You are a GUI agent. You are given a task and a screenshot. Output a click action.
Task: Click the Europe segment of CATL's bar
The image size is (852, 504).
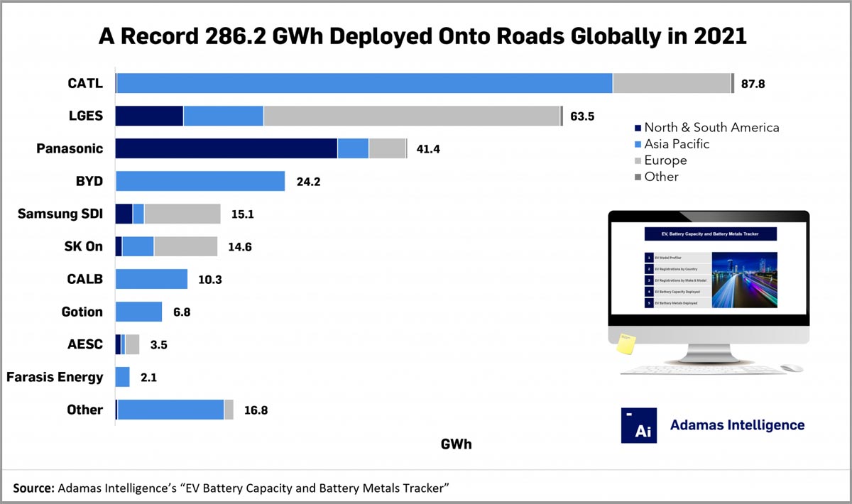(x=672, y=83)
